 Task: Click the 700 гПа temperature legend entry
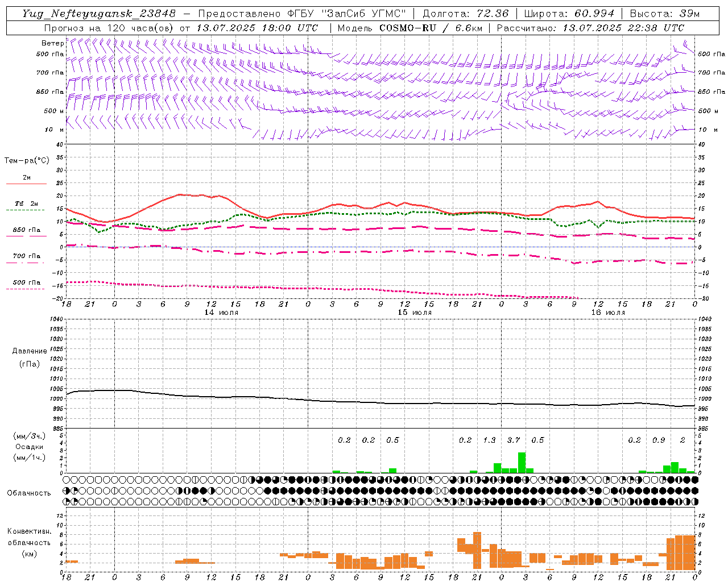point(27,256)
